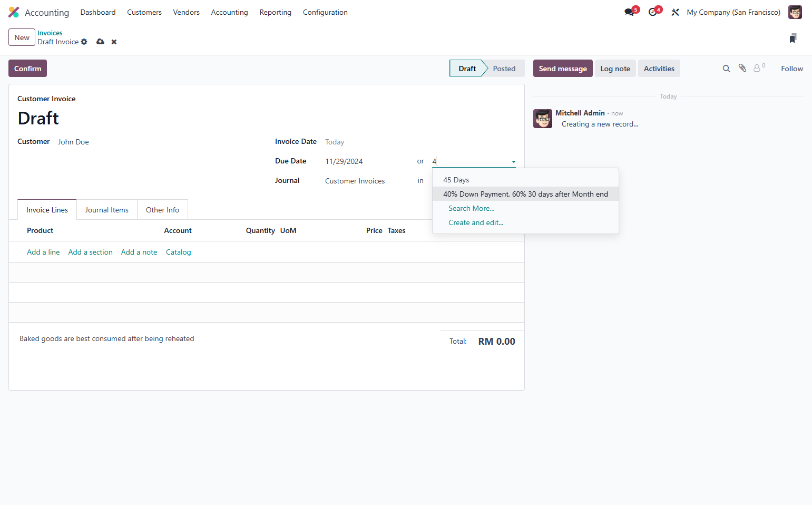
Task: Click the chatter search magnifier icon
Action: click(726, 69)
